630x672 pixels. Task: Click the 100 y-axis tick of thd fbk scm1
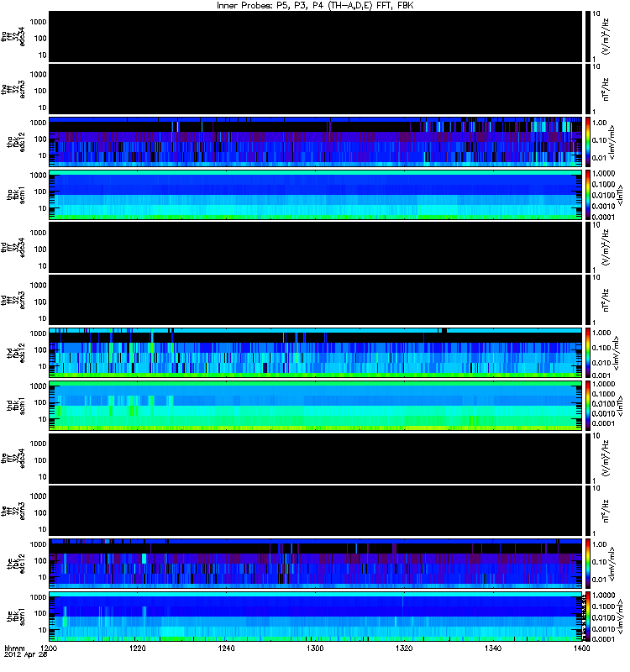(40, 402)
